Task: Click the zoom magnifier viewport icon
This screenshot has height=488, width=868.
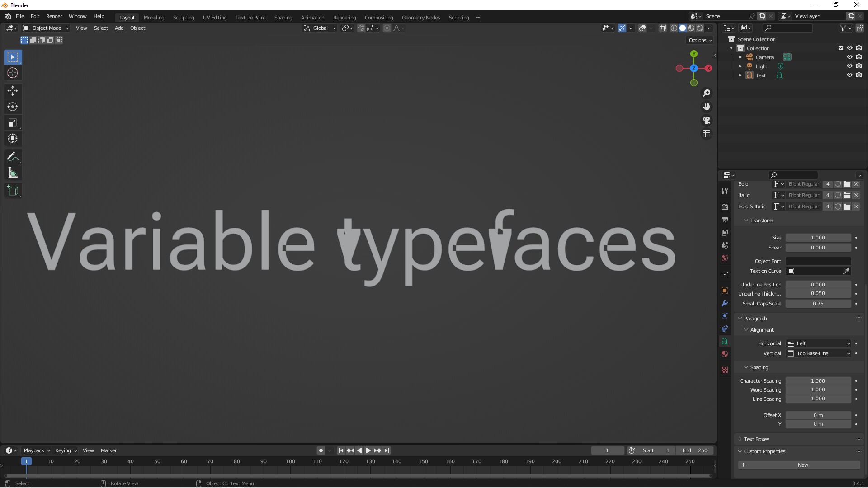Action: 707,93
